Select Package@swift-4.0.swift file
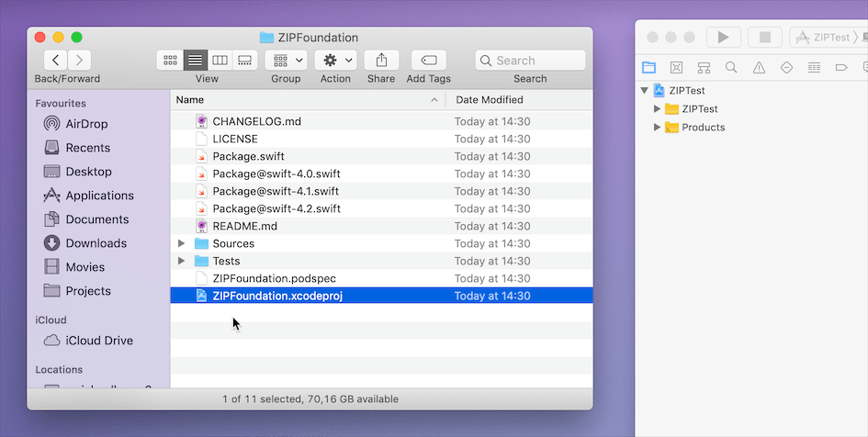 [x=381, y=174]
